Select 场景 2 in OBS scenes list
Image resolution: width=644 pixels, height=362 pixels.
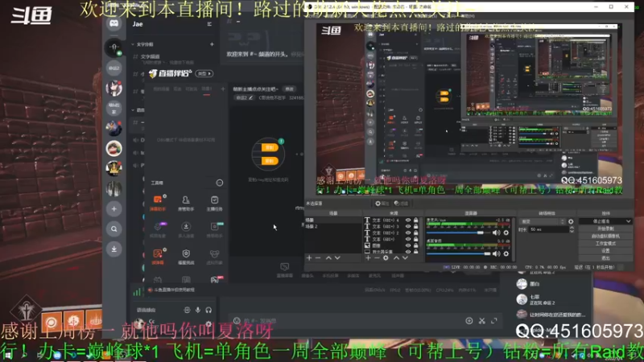pyautogui.click(x=332, y=227)
